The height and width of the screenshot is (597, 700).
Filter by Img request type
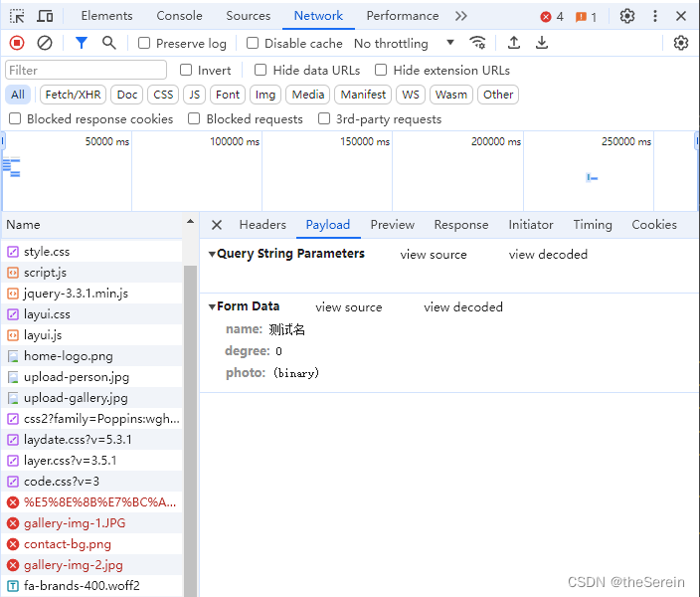coord(265,95)
